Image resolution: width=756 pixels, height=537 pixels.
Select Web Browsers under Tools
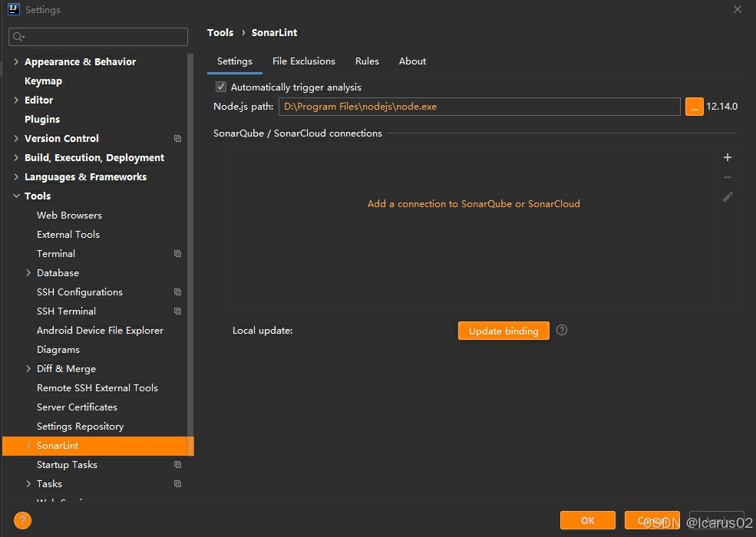click(x=69, y=216)
